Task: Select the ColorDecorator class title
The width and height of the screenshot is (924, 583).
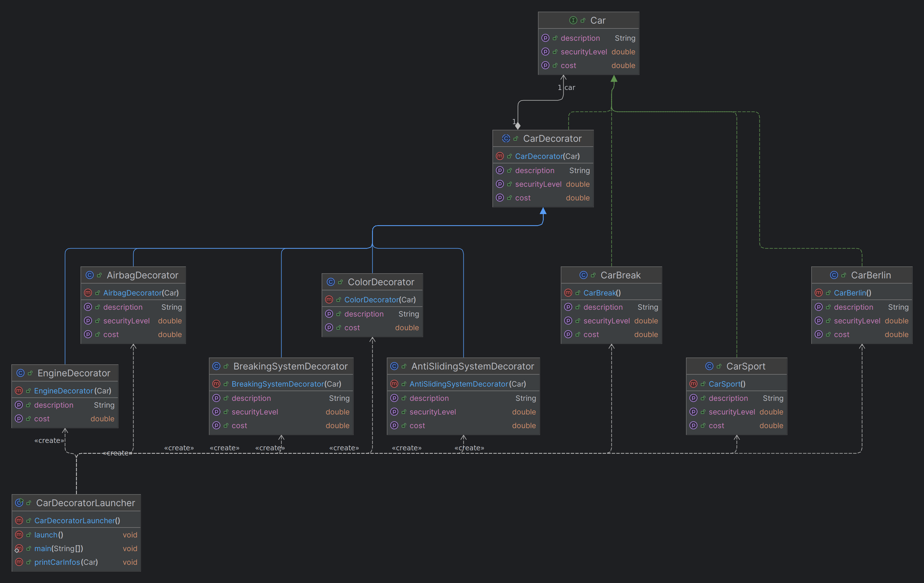Action: click(381, 282)
